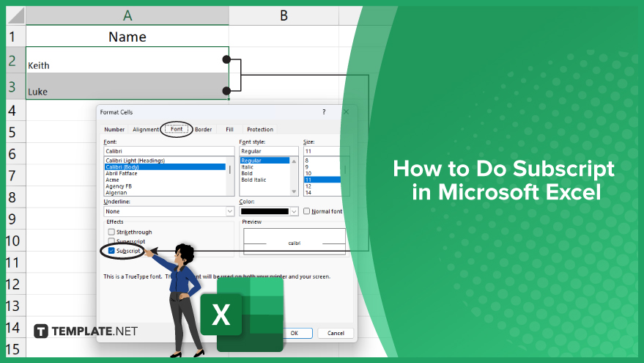Image resolution: width=644 pixels, height=363 pixels.
Task: Select highlighted font size 11 in list
Action: click(322, 180)
